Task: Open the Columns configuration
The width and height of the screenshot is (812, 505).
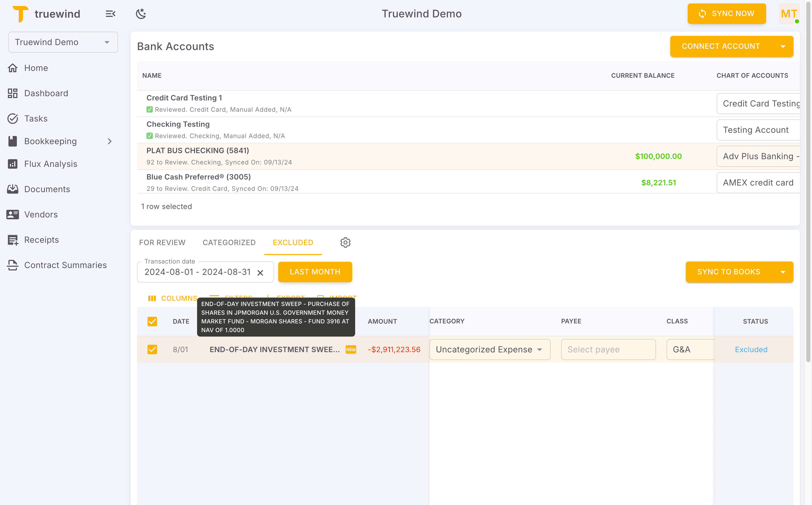Action: pyautogui.click(x=173, y=298)
